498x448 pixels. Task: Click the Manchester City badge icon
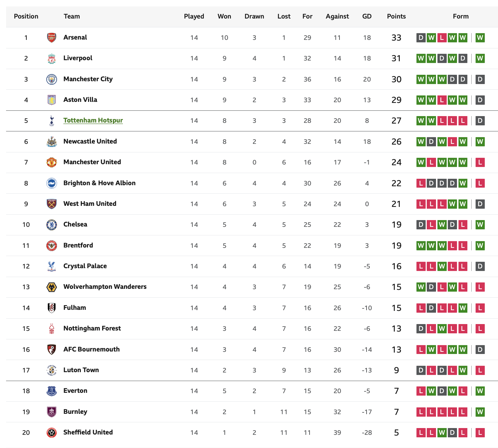[52, 79]
